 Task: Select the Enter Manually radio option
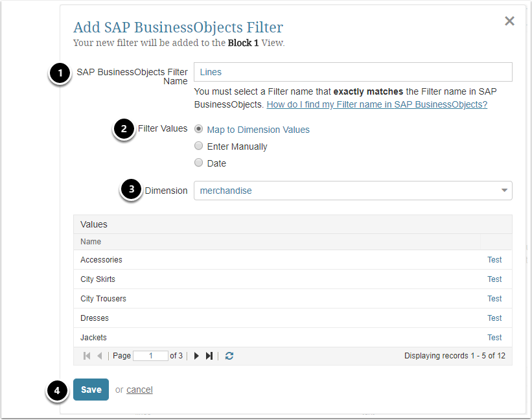tap(198, 146)
